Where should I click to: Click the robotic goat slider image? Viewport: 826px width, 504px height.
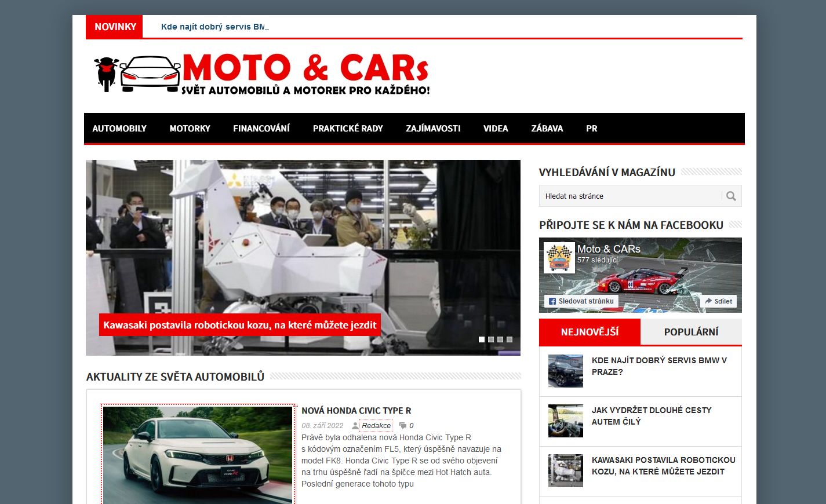pyautogui.click(x=303, y=258)
